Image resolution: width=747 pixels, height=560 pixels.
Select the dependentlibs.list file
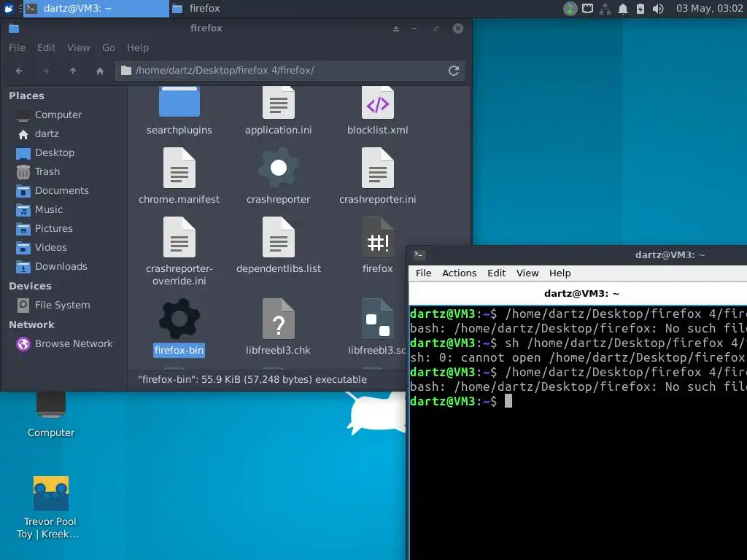click(278, 246)
